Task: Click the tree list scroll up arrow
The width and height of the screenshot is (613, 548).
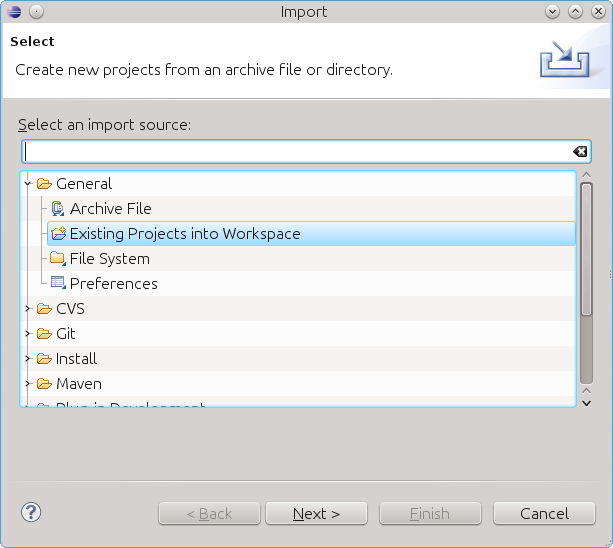Action: (x=586, y=180)
